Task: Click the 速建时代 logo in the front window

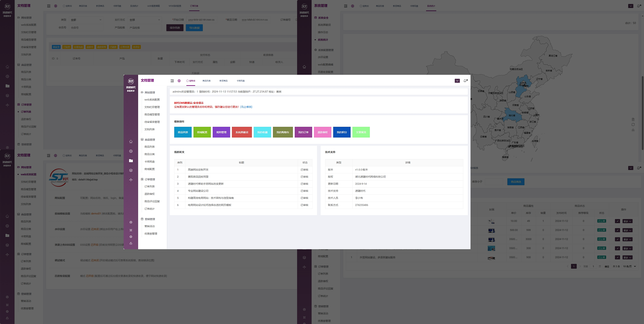Action: click(x=131, y=84)
